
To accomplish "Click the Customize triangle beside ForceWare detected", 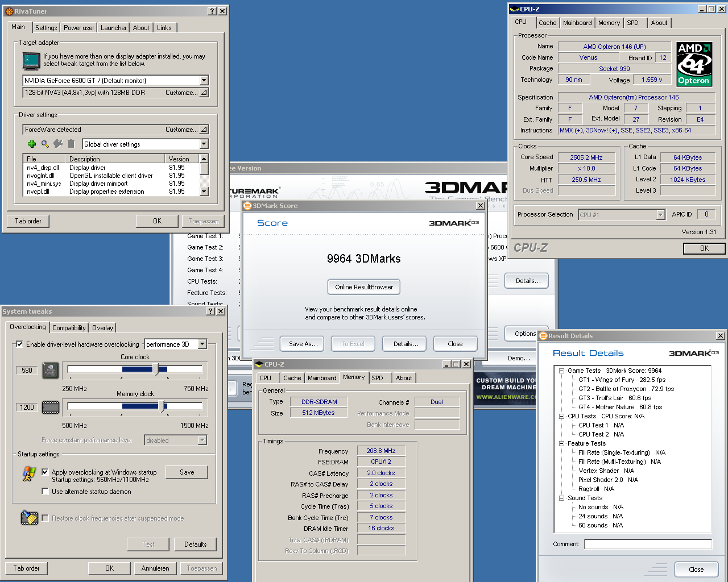I will pyautogui.click(x=204, y=130).
